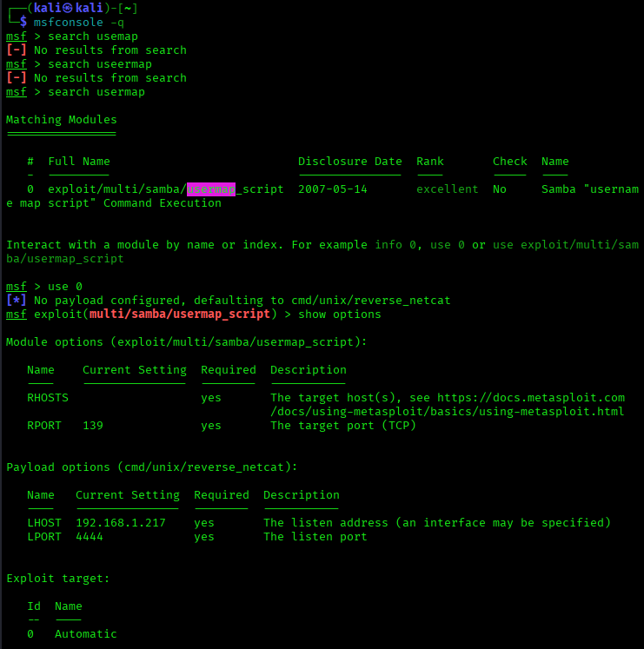The image size is (644, 649).
Task: Click the 'Required' header under Module options
Action: pos(229,370)
